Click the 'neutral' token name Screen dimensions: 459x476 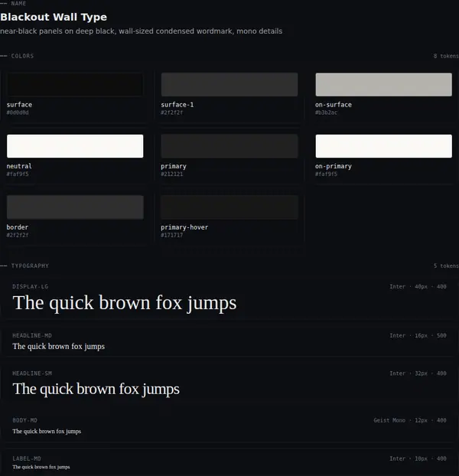pos(19,166)
